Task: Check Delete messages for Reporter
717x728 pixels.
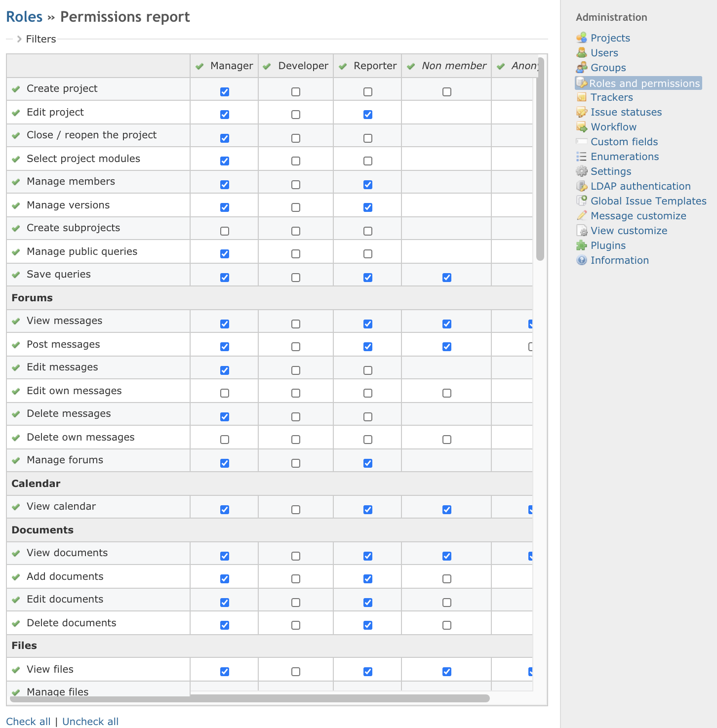Action: [368, 417]
